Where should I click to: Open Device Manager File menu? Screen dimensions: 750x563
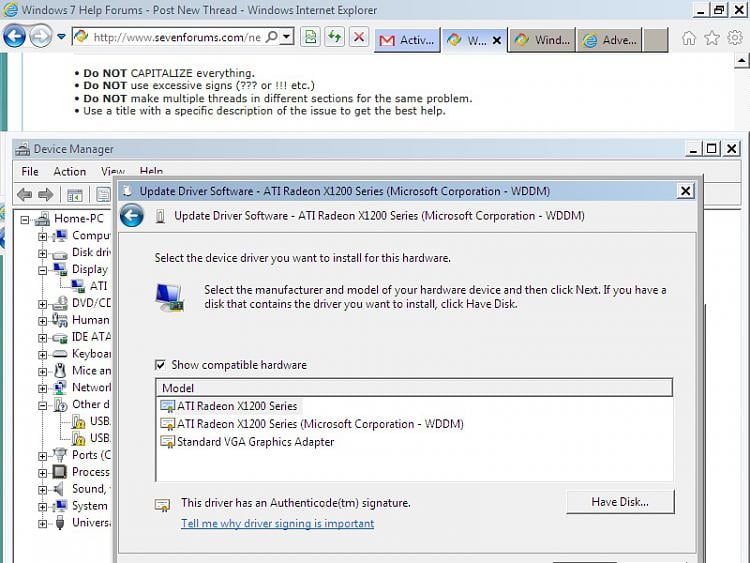point(30,171)
